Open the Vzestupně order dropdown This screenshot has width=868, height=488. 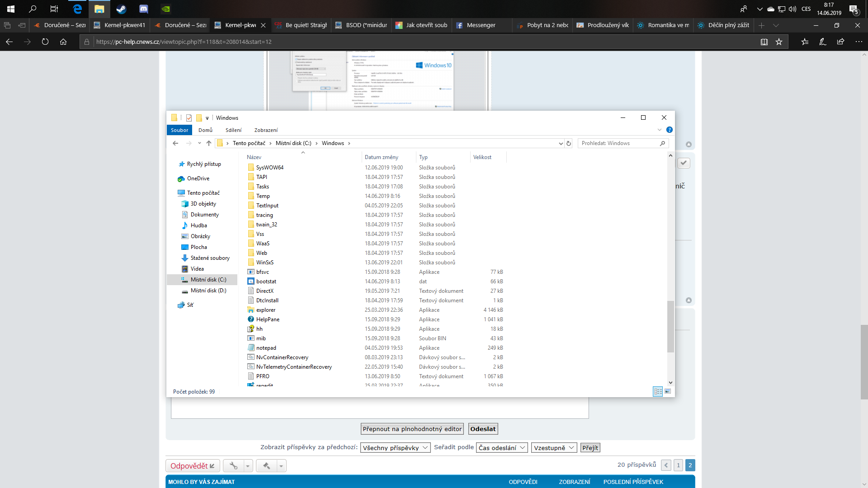554,448
